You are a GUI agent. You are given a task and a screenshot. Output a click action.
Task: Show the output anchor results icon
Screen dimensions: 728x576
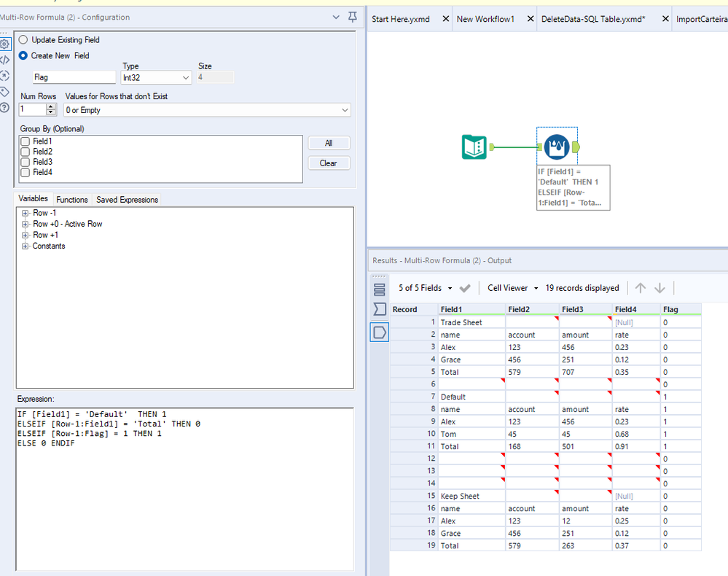380,332
